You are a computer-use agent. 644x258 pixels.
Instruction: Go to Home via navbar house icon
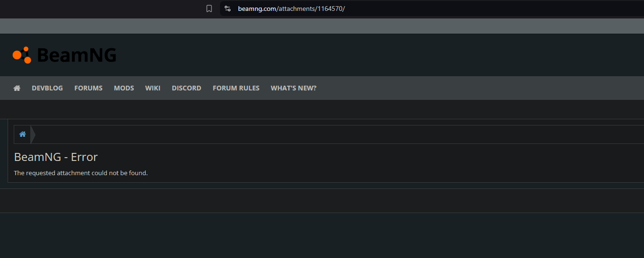point(17,88)
